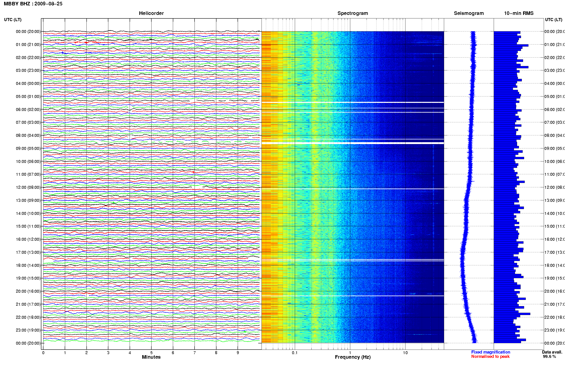This screenshot has width=588, height=368.
Task: Select the Helicorder panel heading
Action: (151, 13)
